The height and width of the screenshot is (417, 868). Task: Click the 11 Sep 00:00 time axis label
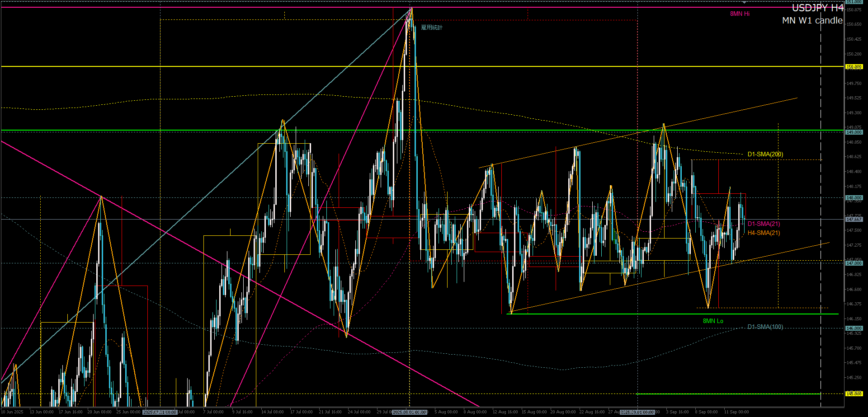(736, 412)
